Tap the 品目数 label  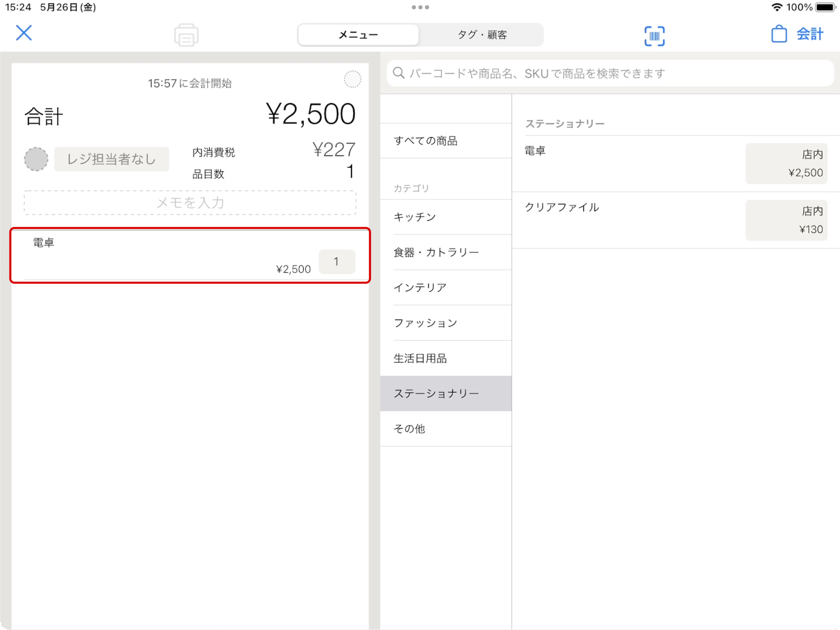[208, 174]
